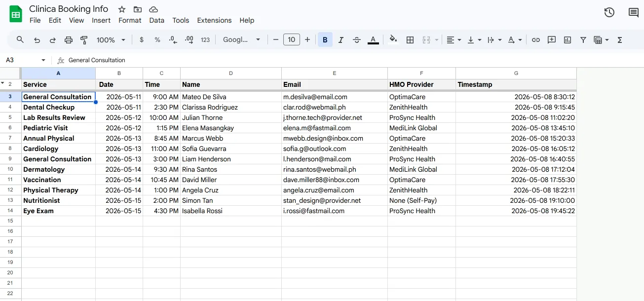
Task: Increase decimal places
Action: [189, 40]
